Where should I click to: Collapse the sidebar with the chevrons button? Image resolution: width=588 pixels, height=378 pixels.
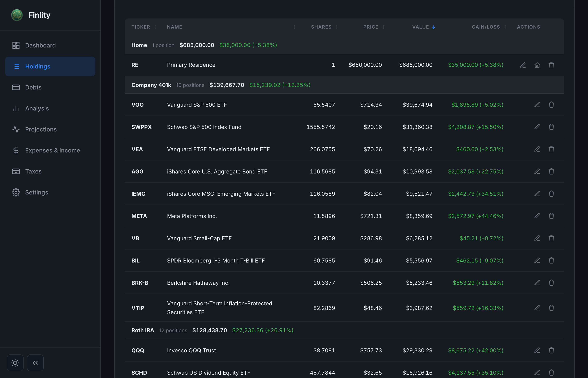(35, 363)
